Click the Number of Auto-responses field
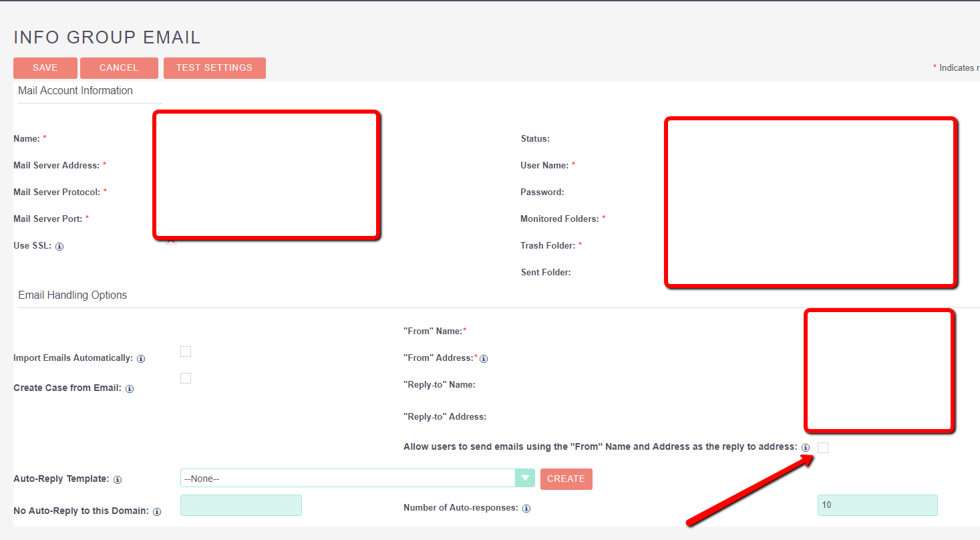This screenshot has width=980, height=540. [878, 505]
